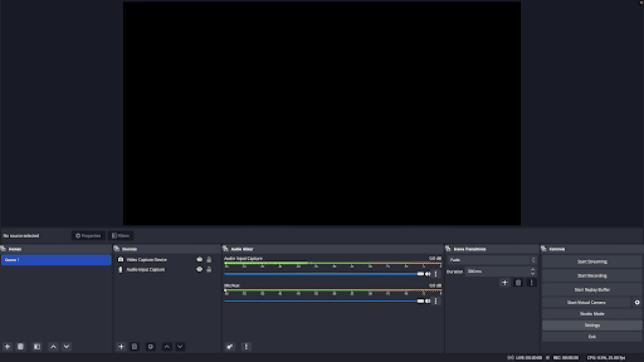Open scene filters icon in Scenes toolbar
This screenshot has width=644, height=362.
(37, 347)
